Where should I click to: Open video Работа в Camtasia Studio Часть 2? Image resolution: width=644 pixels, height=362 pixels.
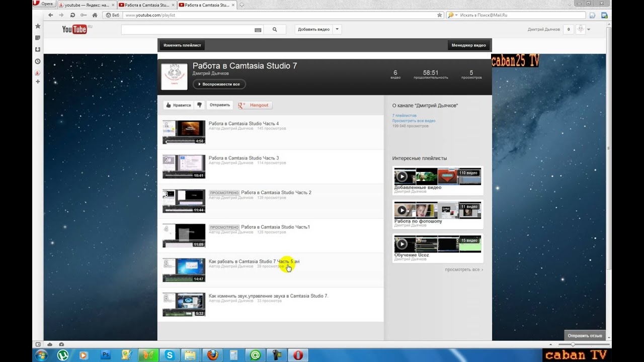click(276, 193)
